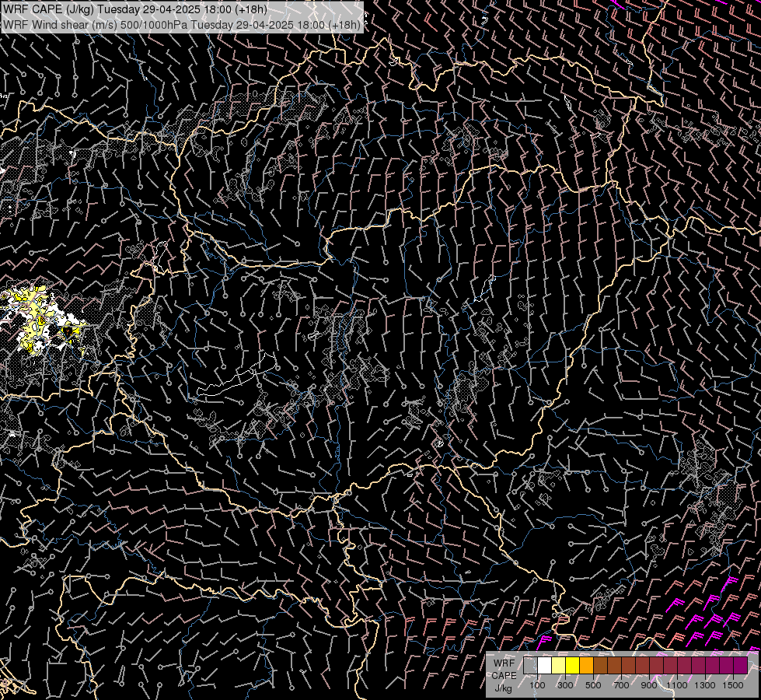Click the legend value 500
This screenshot has width=761, height=700.
593,685
